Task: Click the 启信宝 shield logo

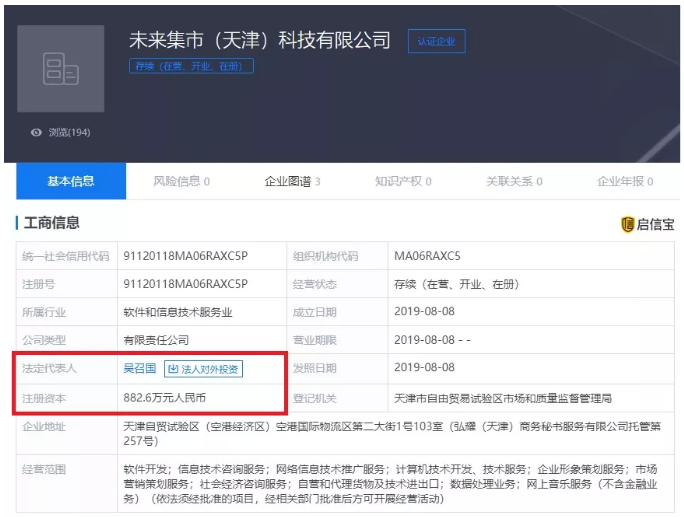Action: [627, 224]
